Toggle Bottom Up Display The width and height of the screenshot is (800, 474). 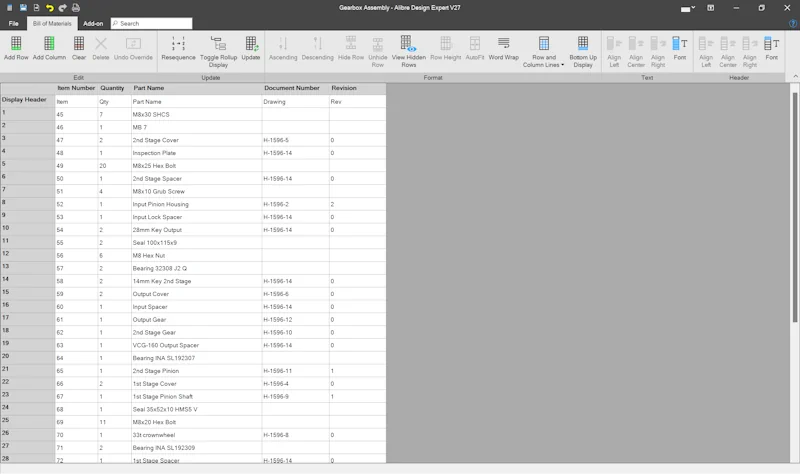pos(583,52)
